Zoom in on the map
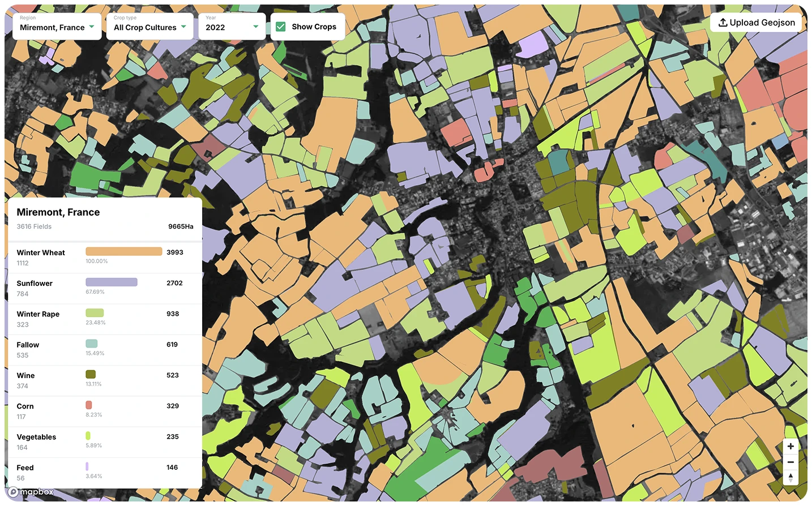 (x=790, y=447)
